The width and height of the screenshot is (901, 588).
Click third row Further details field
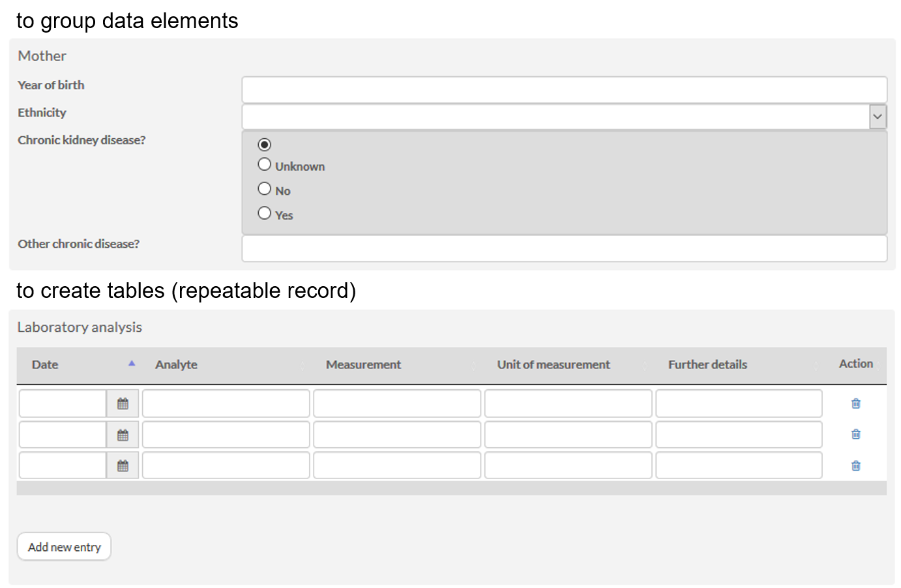point(739,465)
